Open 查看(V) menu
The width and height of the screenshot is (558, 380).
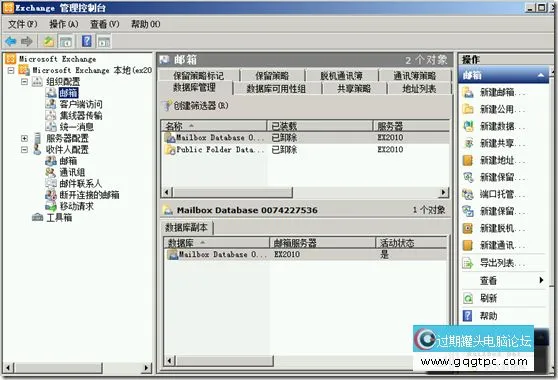105,24
